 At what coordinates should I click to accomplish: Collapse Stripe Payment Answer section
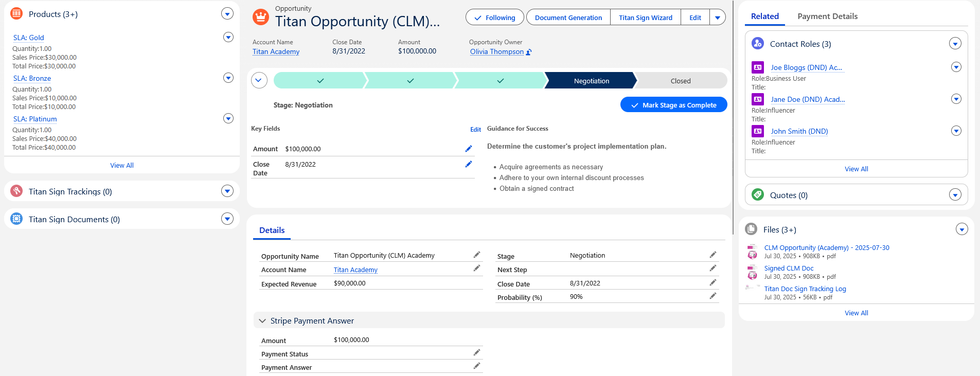click(x=262, y=320)
